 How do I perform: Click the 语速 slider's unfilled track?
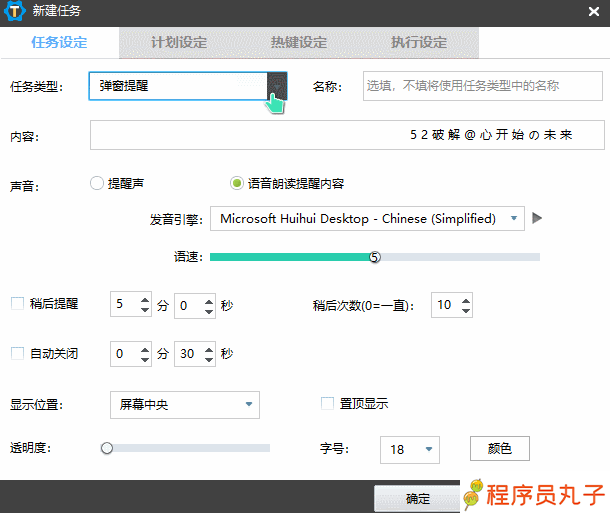pyautogui.click(x=460, y=257)
